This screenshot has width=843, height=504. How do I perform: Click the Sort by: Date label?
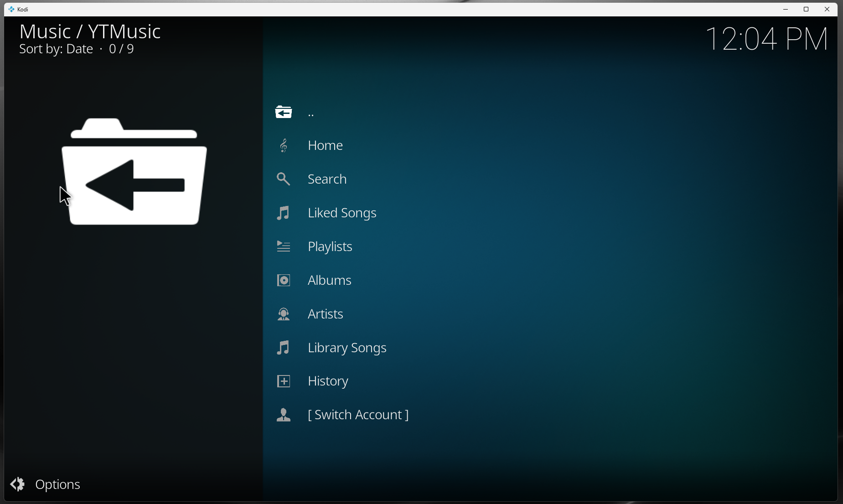(x=56, y=49)
